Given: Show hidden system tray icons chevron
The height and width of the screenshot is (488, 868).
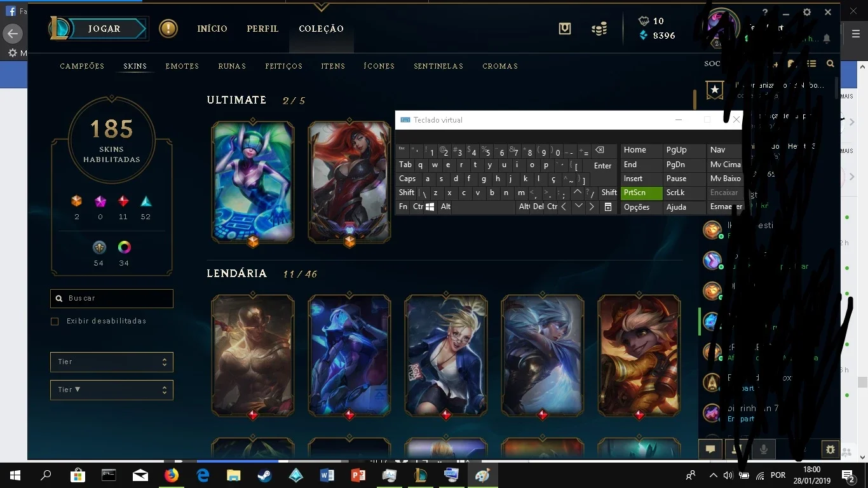Looking at the screenshot, I should (713, 475).
